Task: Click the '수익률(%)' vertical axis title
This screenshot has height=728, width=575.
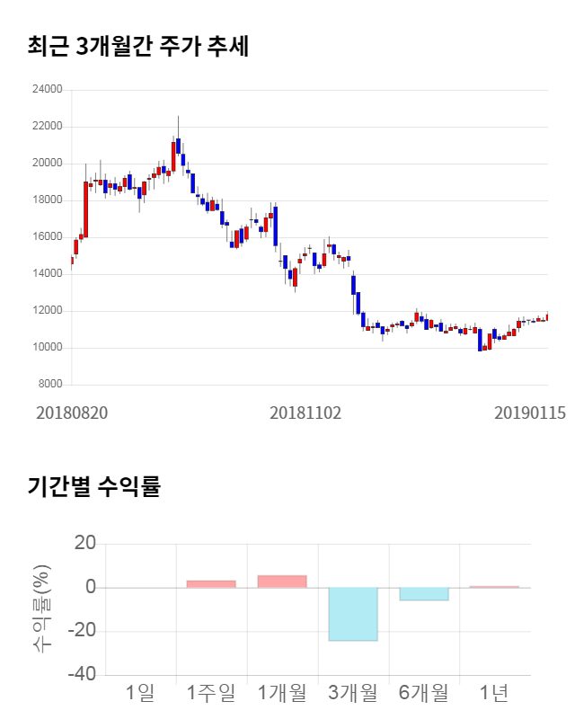Action: coord(42,608)
